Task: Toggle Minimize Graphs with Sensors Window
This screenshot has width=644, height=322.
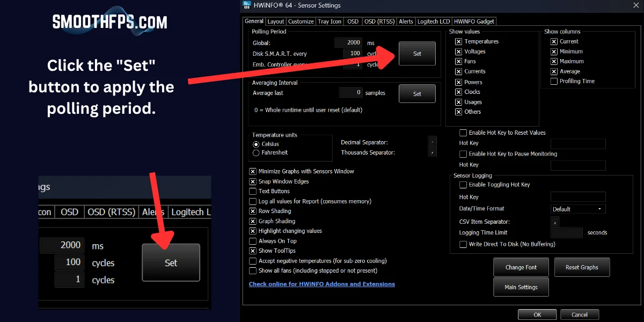Action: (x=253, y=171)
